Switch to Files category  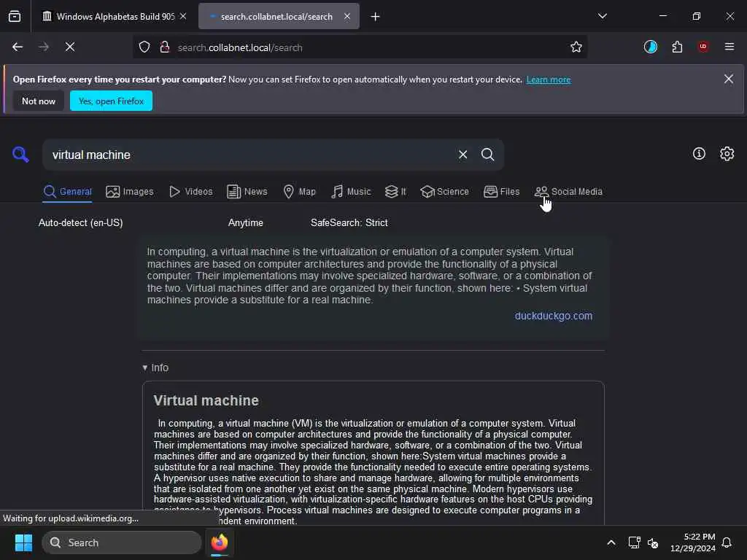(x=502, y=192)
